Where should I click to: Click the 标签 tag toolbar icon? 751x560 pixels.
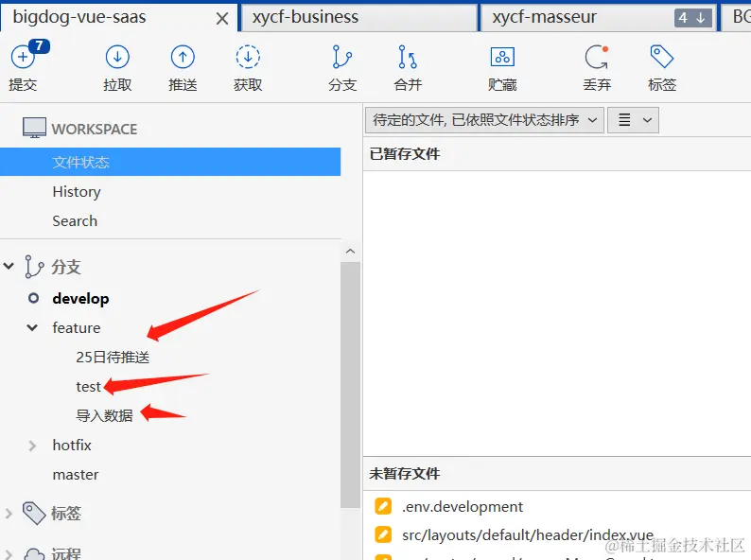(662, 57)
